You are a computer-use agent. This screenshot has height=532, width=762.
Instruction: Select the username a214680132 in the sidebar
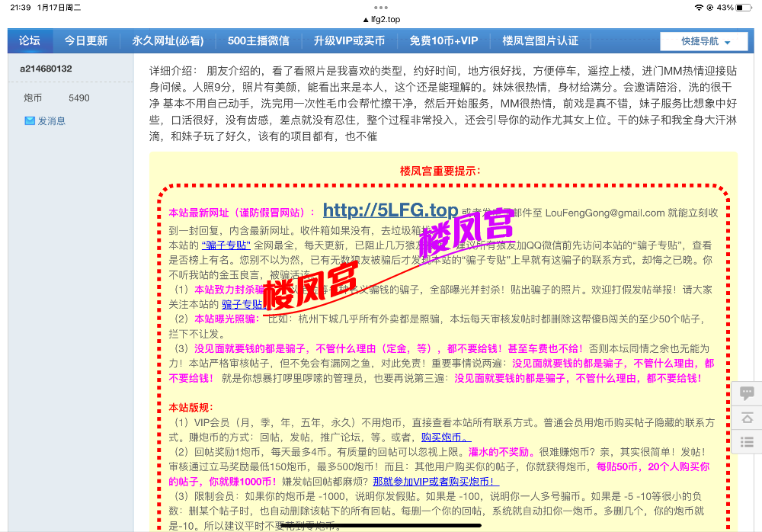pos(44,68)
